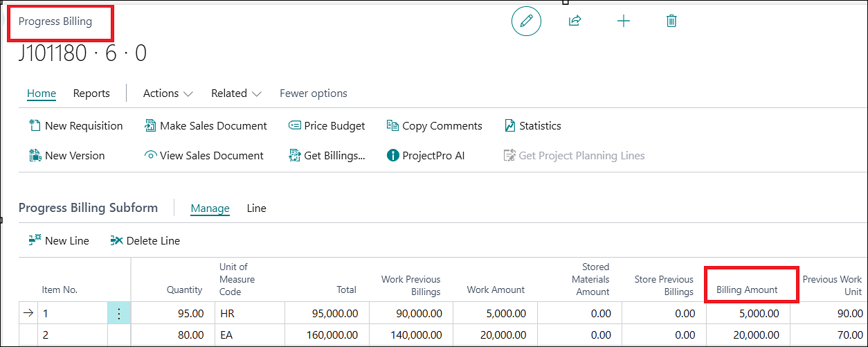The width and height of the screenshot is (868, 347).
Task: Expand the Actions dropdown menu
Action: [168, 94]
